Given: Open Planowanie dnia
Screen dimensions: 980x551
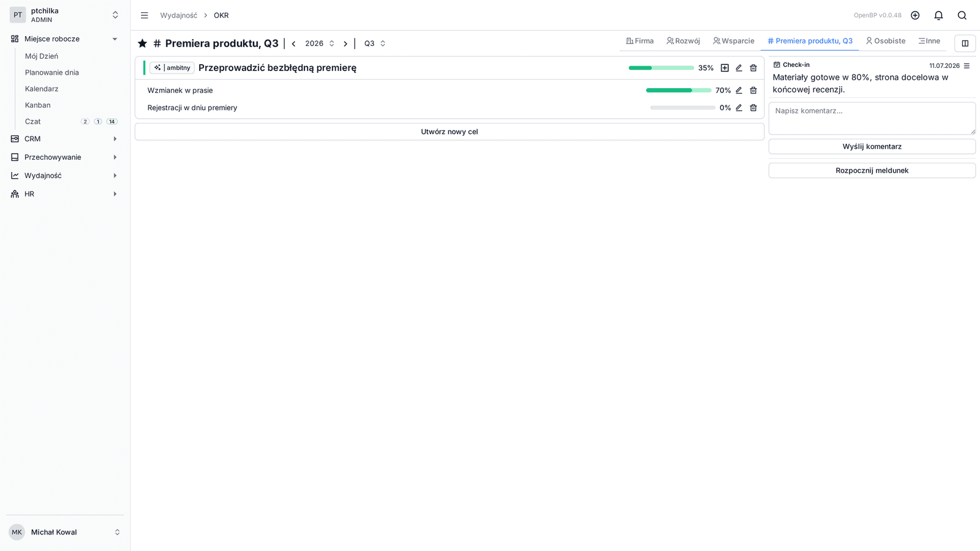Looking at the screenshot, I should [52, 72].
